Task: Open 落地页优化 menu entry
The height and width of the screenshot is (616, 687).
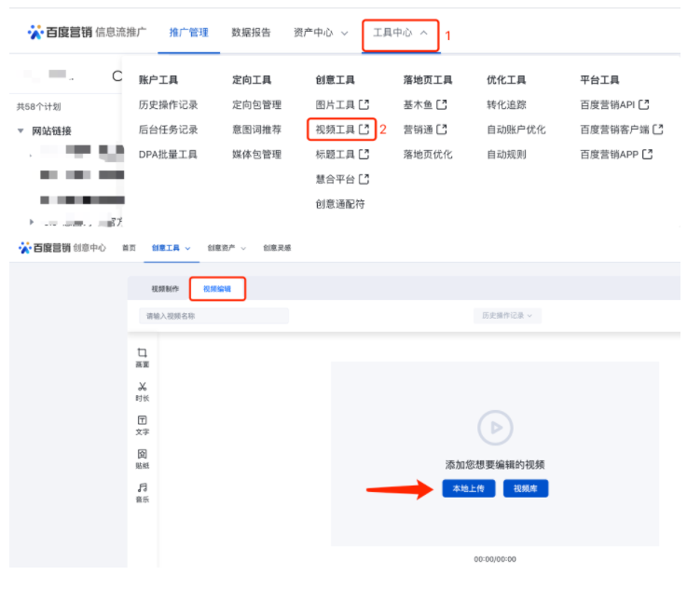Action: point(428,154)
